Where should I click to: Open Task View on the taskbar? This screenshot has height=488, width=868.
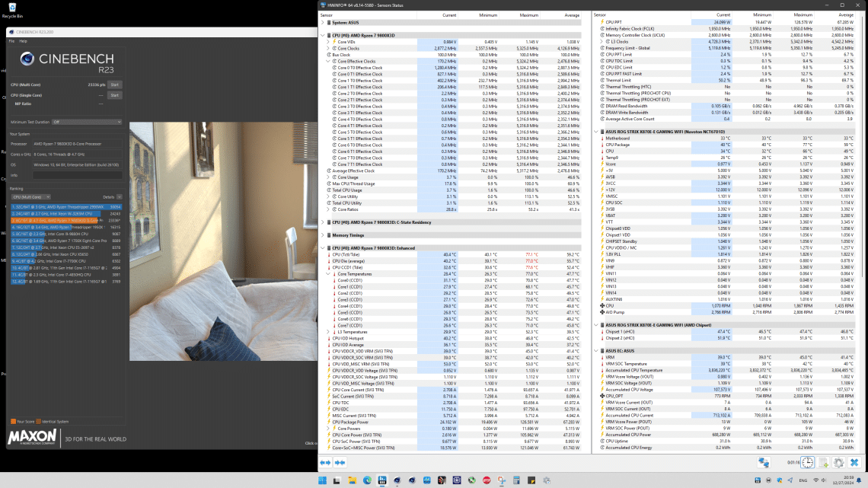click(x=337, y=480)
